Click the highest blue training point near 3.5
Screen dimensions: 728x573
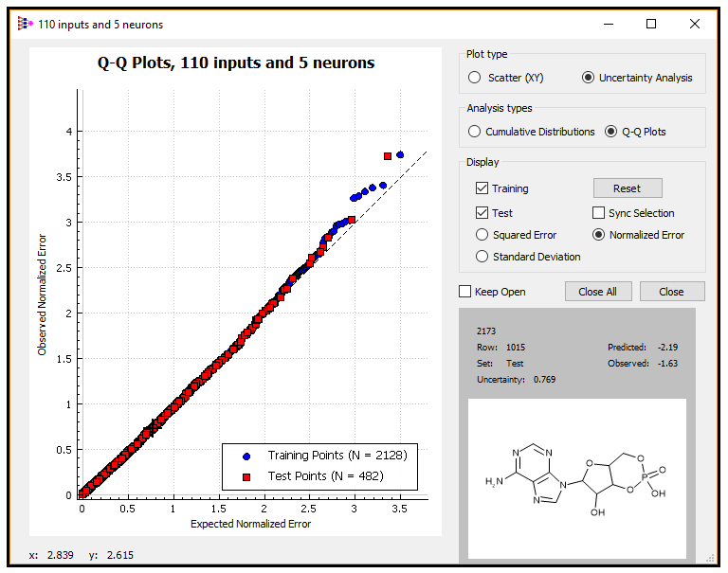click(x=400, y=154)
